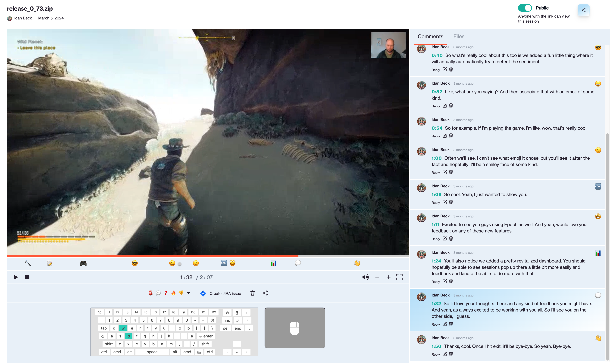Click Create JIRA issue
The width and height of the screenshot is (613, 364).
220,293
